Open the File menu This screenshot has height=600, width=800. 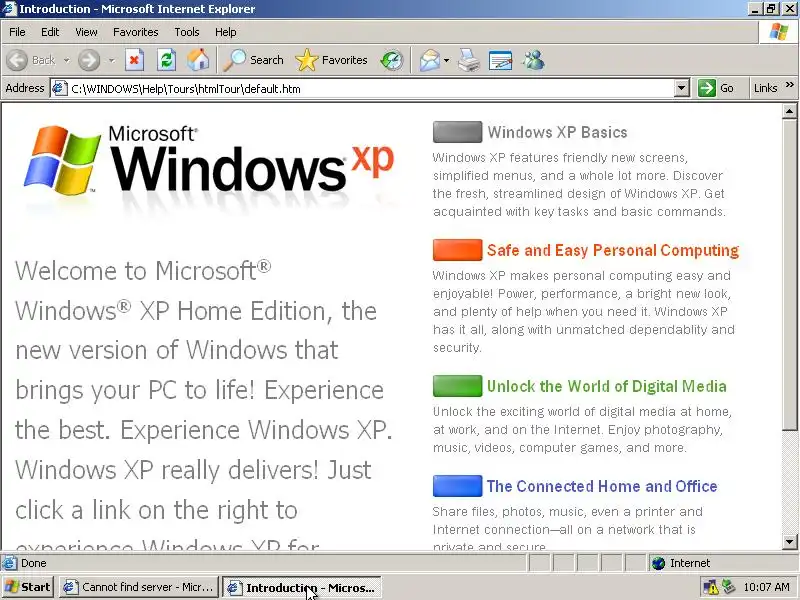point(17,32)
